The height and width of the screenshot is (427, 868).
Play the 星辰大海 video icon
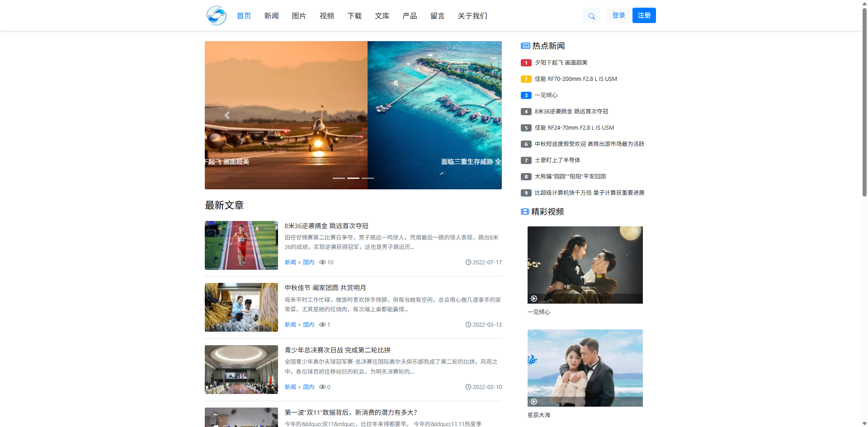pyautogui.click(x=534, y=402)
